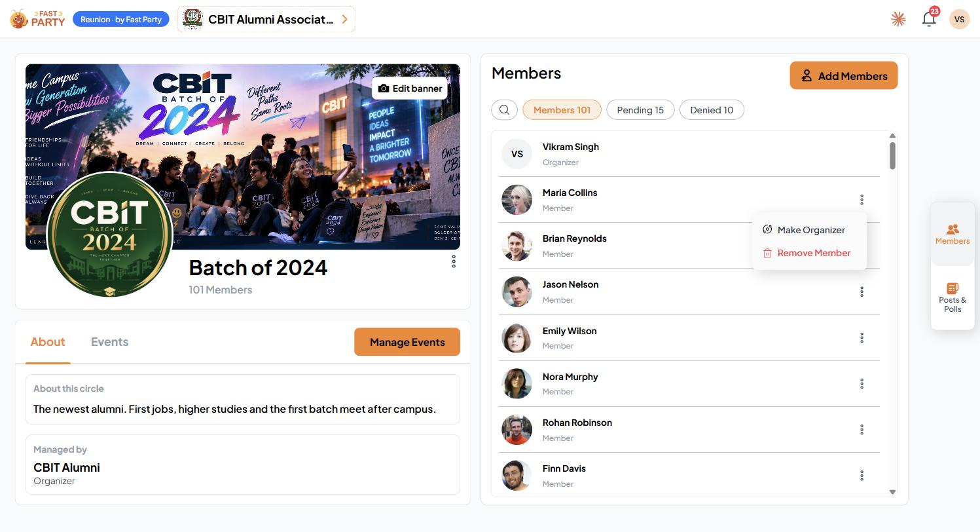This screenshot has width=980, height=532.
Task: Filter by Pending 15 chip
Action: [640, 110]
